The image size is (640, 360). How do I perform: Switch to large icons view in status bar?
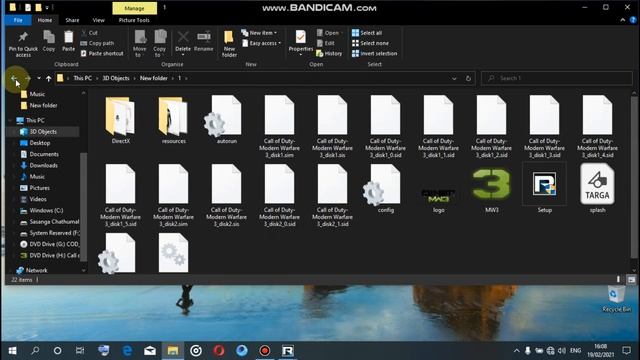[631, 280]
